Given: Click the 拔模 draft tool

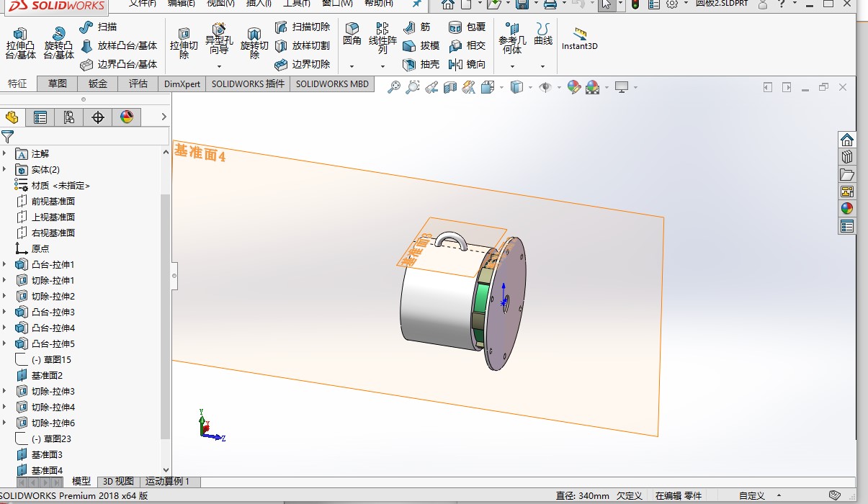Looking at the screenshot, I should 421,45.
